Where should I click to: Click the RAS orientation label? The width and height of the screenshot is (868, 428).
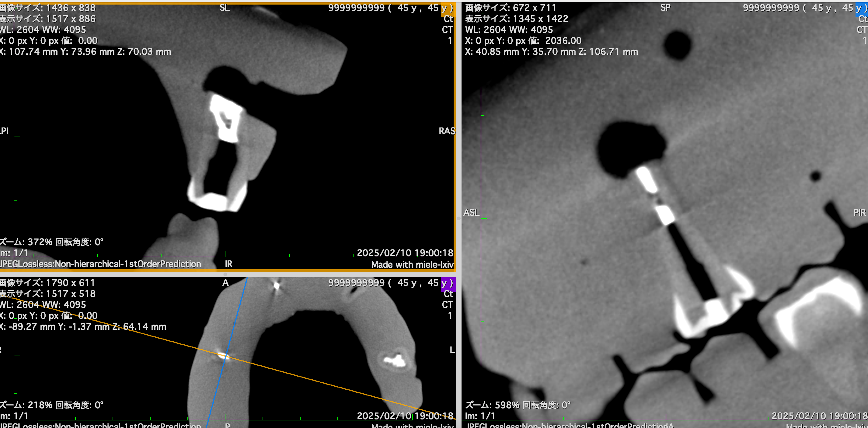(447, 131)
